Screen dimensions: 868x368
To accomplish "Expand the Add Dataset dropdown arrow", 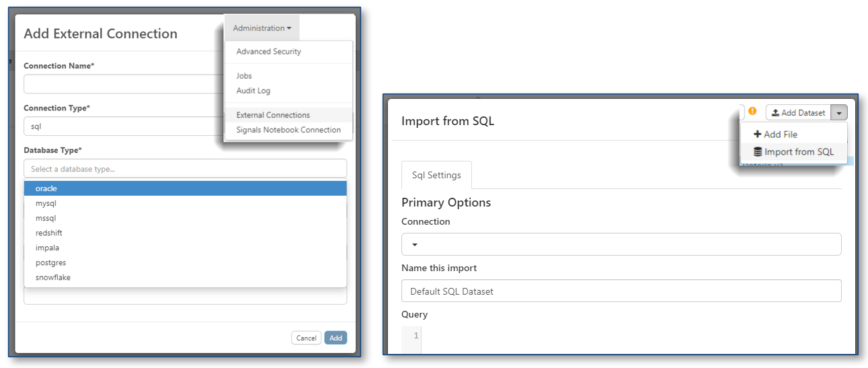I will [x=839, y=113].
